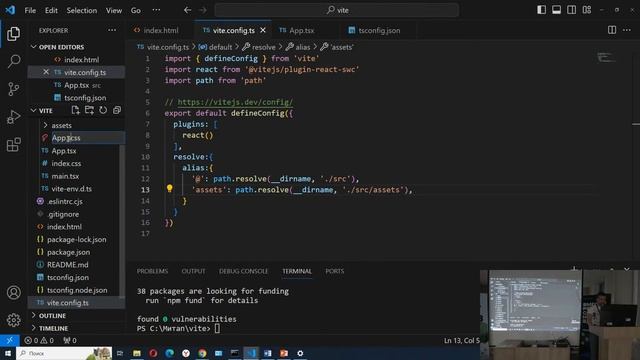Viewport: 640px width, 360px height.
Task: Open the Edit menu
Action: coord(51,10)
